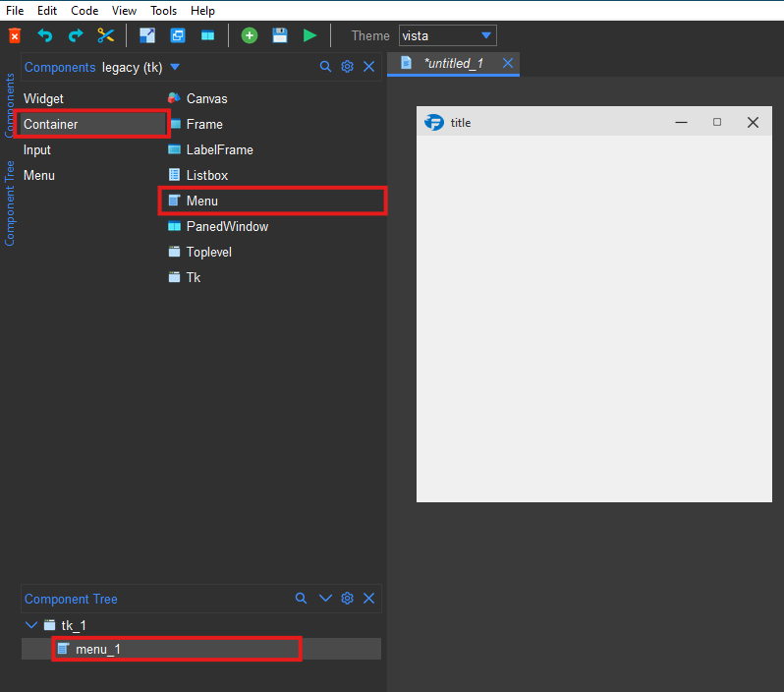This screenshot has height=692, width=784.
Task: Undo the last action
Action: (45, 35)
